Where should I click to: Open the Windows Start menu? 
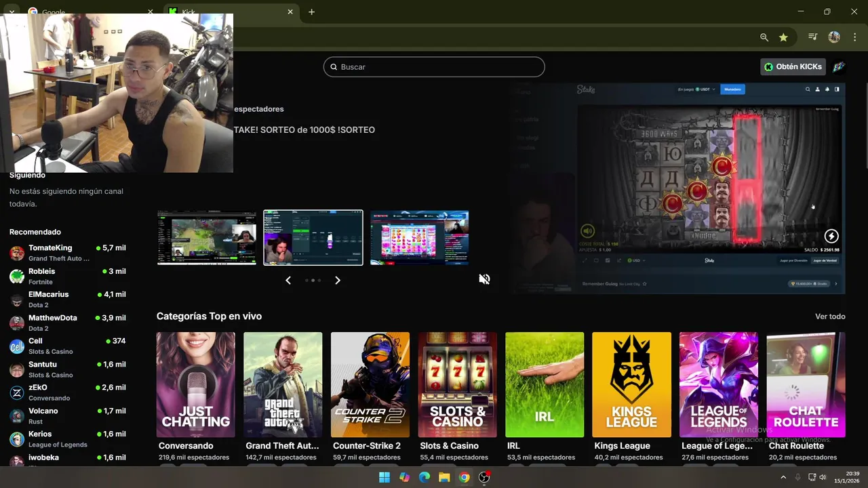click(384, 477)
